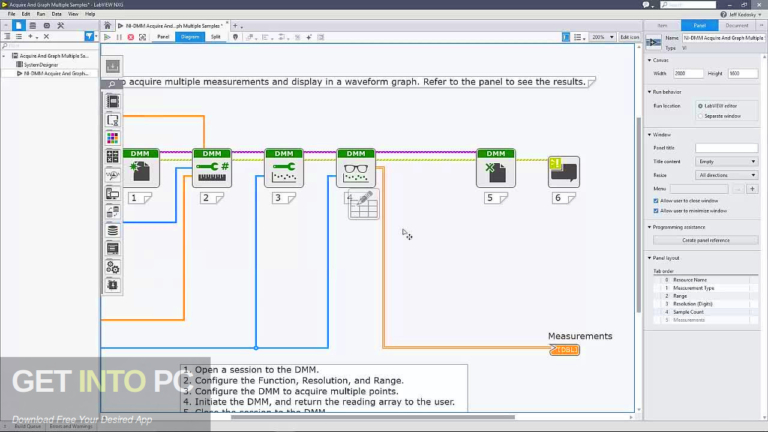Collapse the Programming assistance section
This screenshot has height=432, width=768.
(650, 227)
